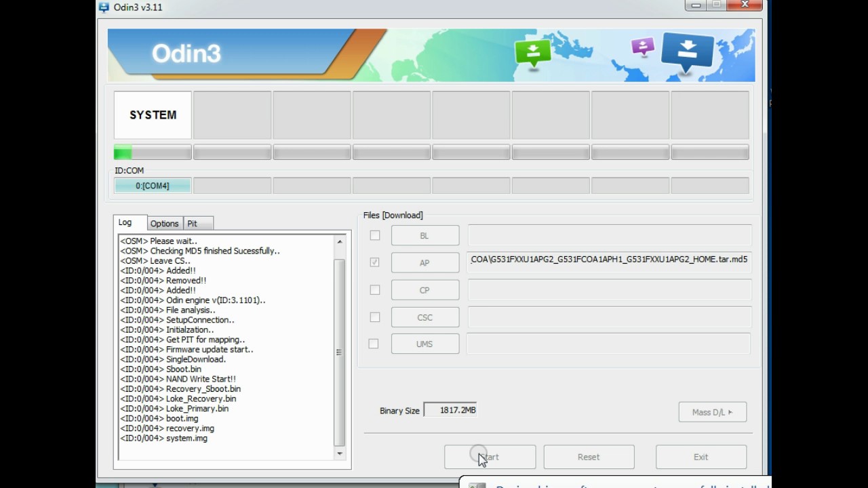Screen dimensions: 868x488
Task: Open the Options tab
Action: coord(164,223)
